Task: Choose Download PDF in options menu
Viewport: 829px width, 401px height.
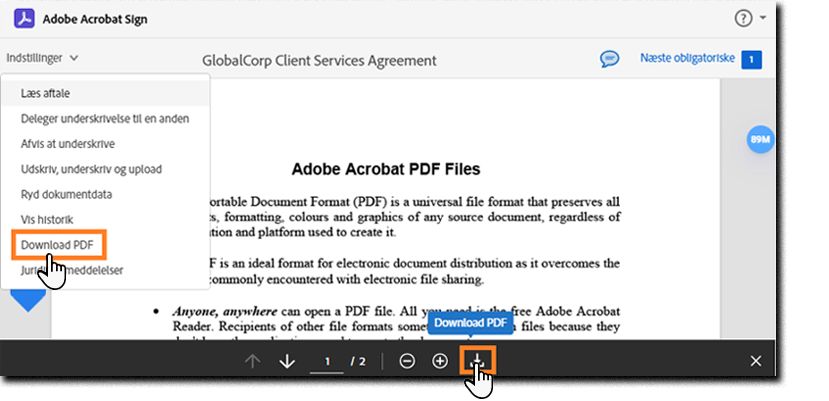Action: 59,245
